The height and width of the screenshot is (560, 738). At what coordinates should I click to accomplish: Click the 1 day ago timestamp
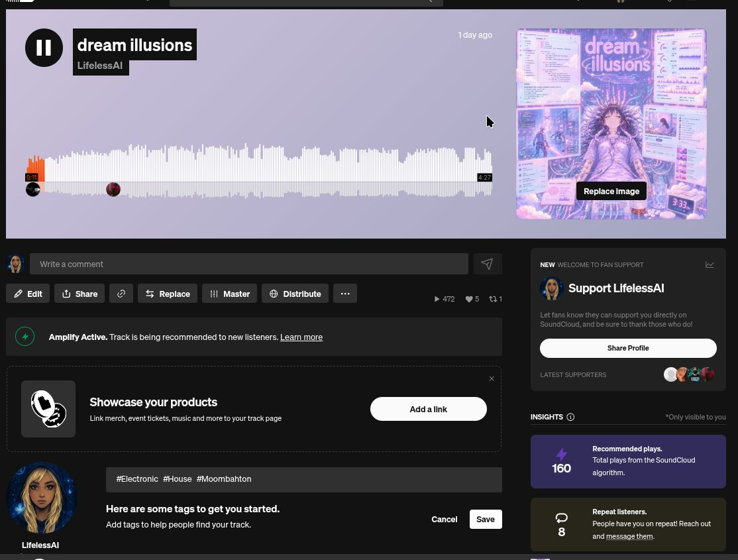pos(475,35)
